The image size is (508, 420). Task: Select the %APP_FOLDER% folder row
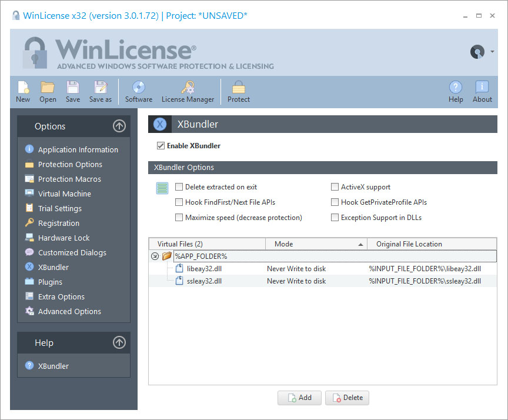pos(323,256)
